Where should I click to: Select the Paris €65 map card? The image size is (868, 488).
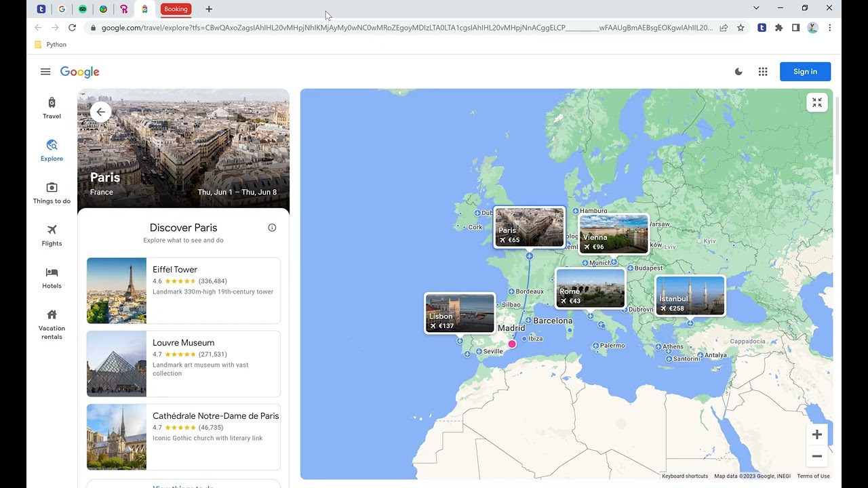[530, 227]
